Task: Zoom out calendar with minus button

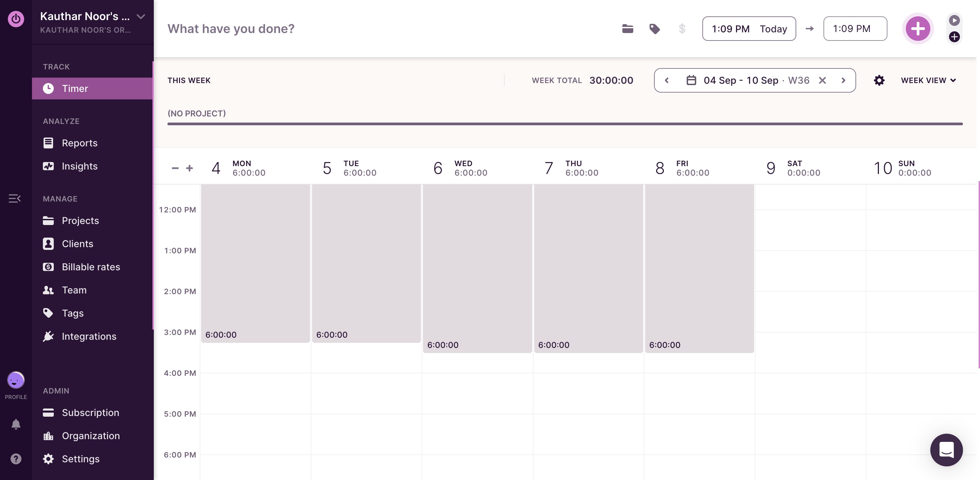Action: click(x=175, y=168)
